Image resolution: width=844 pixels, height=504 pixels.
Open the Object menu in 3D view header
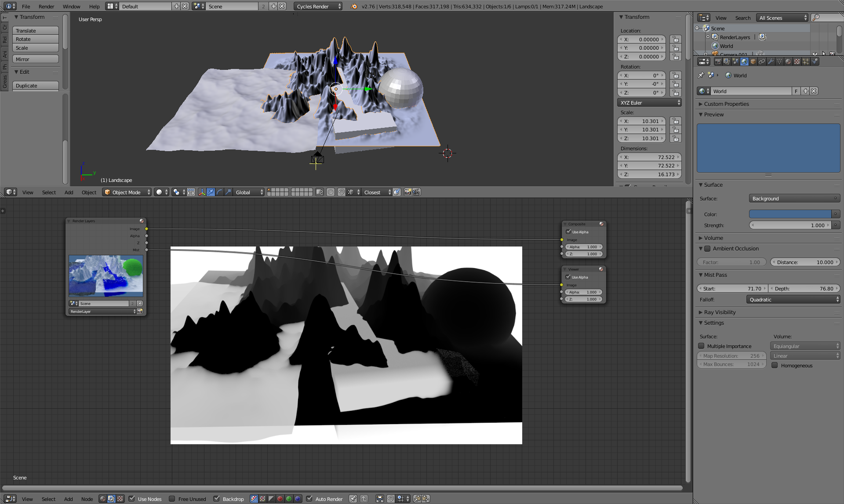coord(89,192)
